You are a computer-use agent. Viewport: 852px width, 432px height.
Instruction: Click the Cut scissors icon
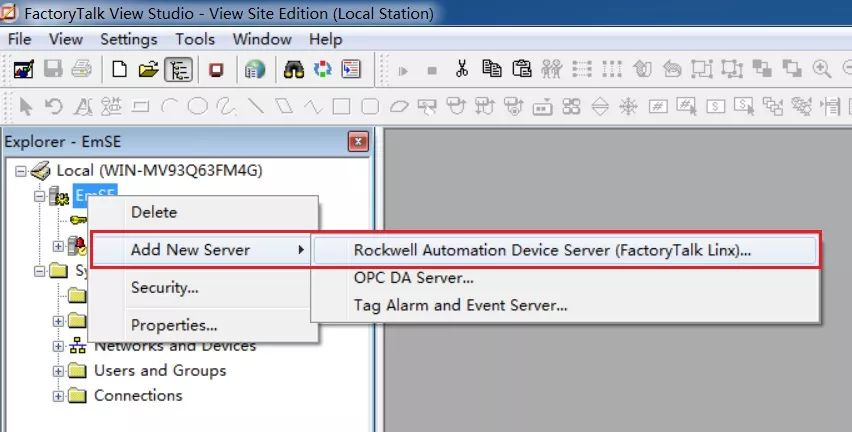(x=462, y=68)
